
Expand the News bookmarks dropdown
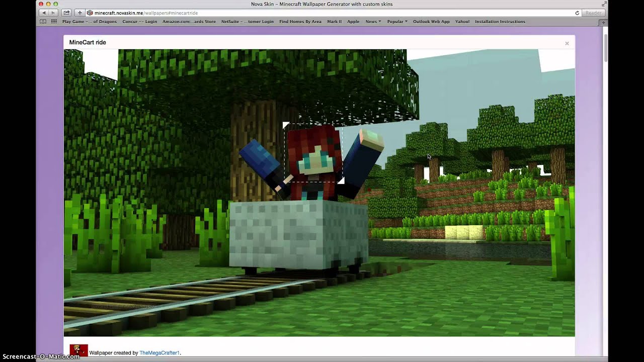[372, 22]
